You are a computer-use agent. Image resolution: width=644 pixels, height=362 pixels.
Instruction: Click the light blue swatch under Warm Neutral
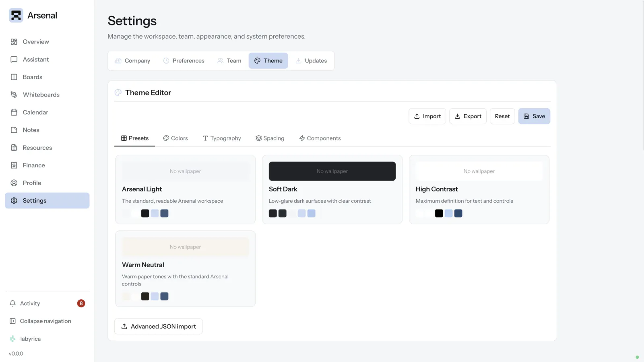click(155, 296)
